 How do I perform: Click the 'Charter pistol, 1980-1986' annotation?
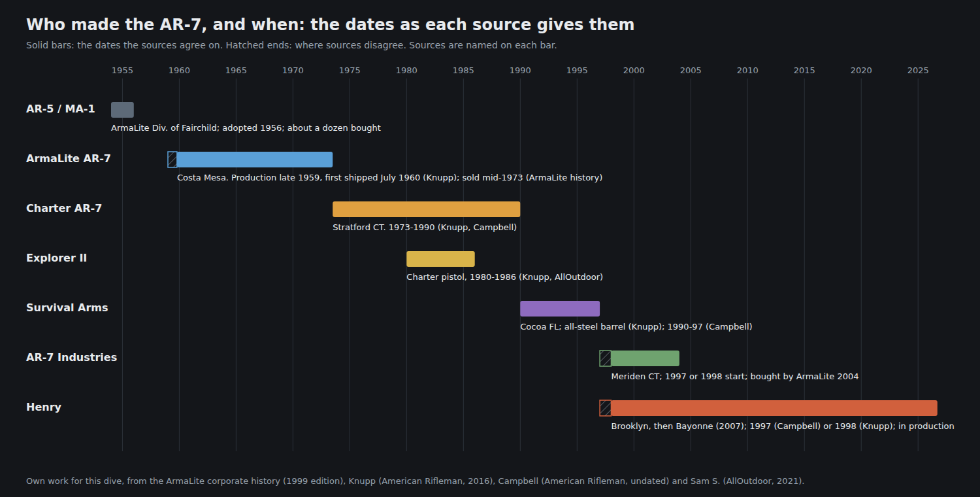pos(504,277)
